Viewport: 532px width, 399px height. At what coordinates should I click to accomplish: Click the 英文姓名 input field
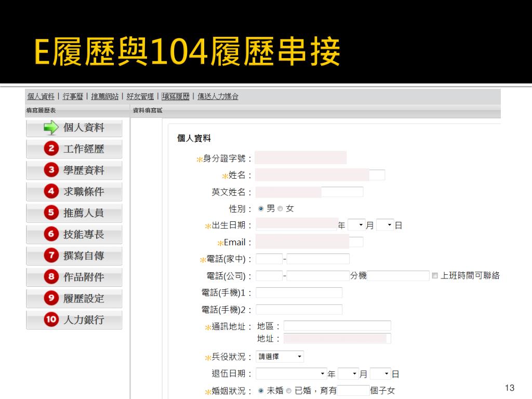coord(310,192)
